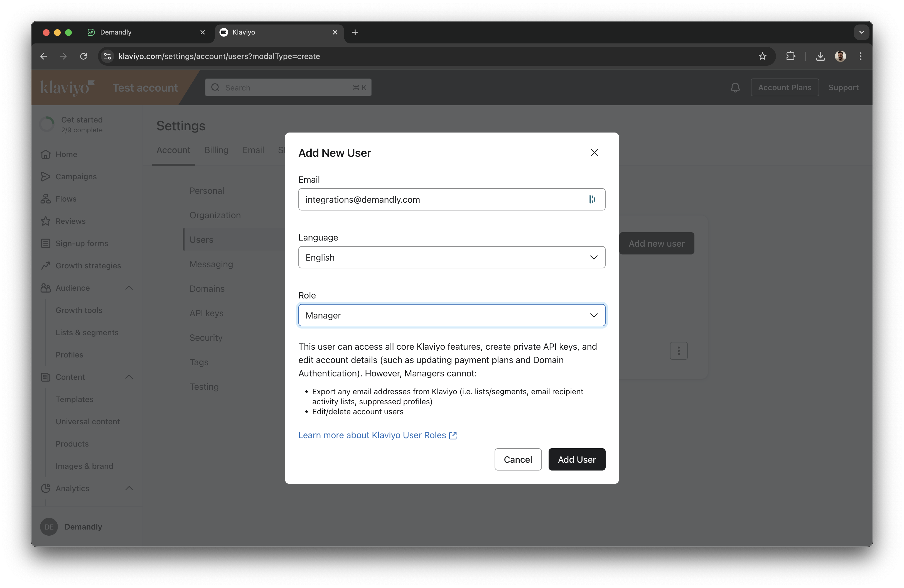The image size is (904, 588).
Task: Click the Growth strategies arrow icon
Action: click(46, 265)
